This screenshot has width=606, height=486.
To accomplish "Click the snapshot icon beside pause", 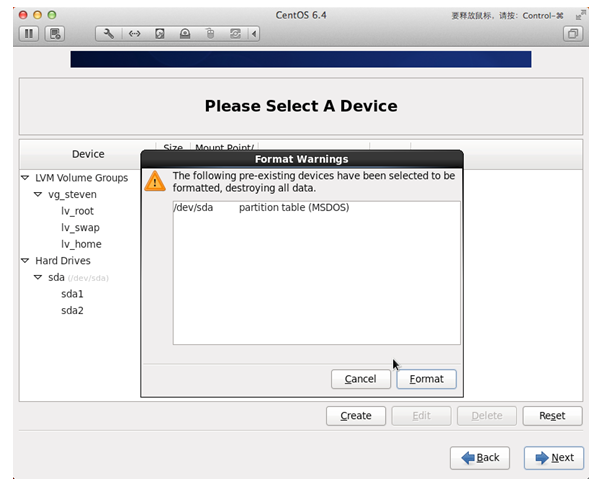I will (x=55, y=34).
